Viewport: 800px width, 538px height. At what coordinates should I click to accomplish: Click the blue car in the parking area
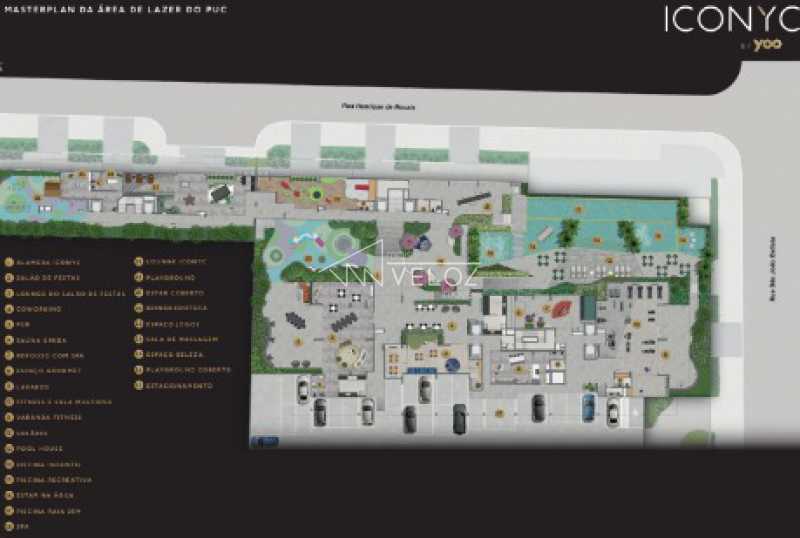tap(589, 407)
